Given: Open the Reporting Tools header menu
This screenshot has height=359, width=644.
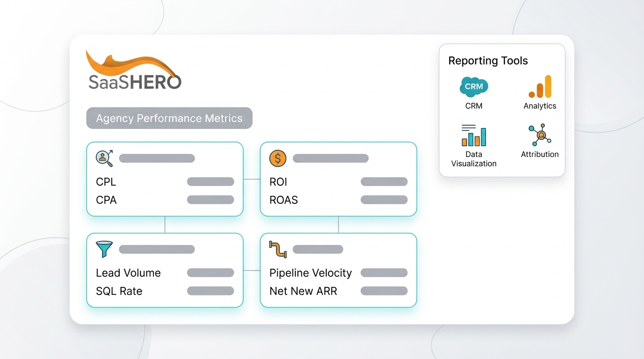Looking at the screenshot, I should pos(488,61).
